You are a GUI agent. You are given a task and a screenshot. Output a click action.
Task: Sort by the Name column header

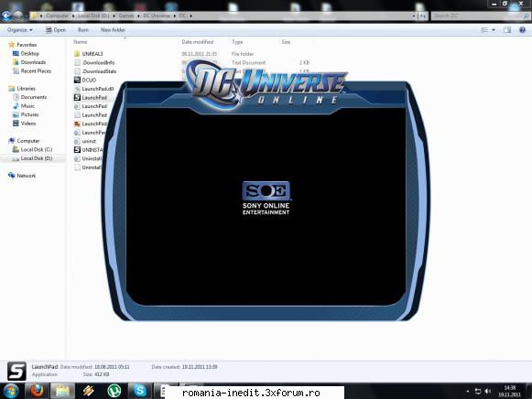tap(81, 42)
